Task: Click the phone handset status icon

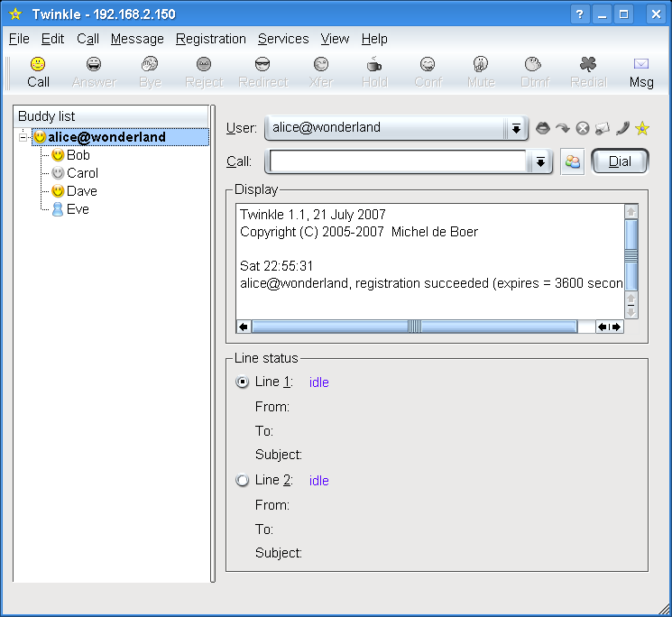Action: click(x=622, y=128)
